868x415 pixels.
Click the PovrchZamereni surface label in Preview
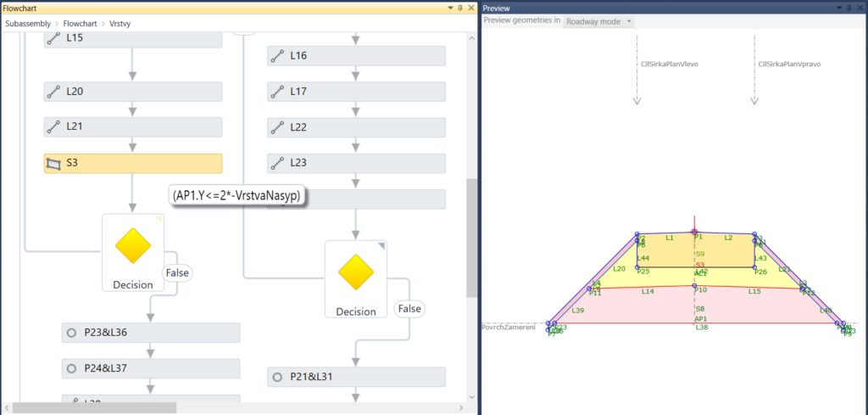point(509,328)
